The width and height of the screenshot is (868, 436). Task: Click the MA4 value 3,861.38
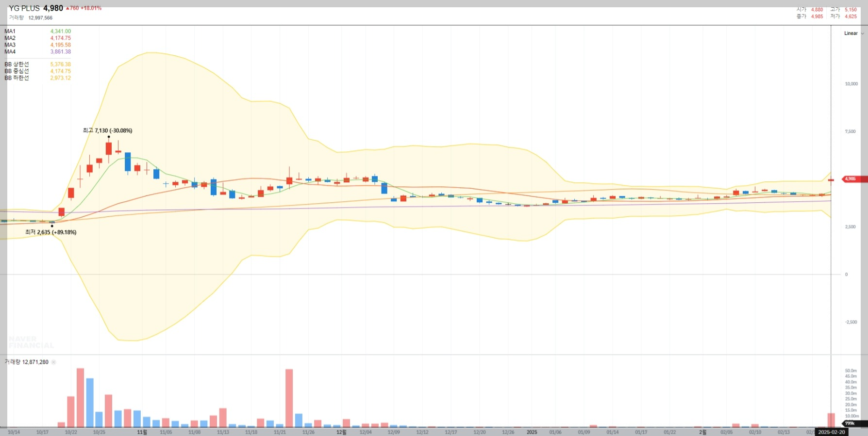point(61,52)
